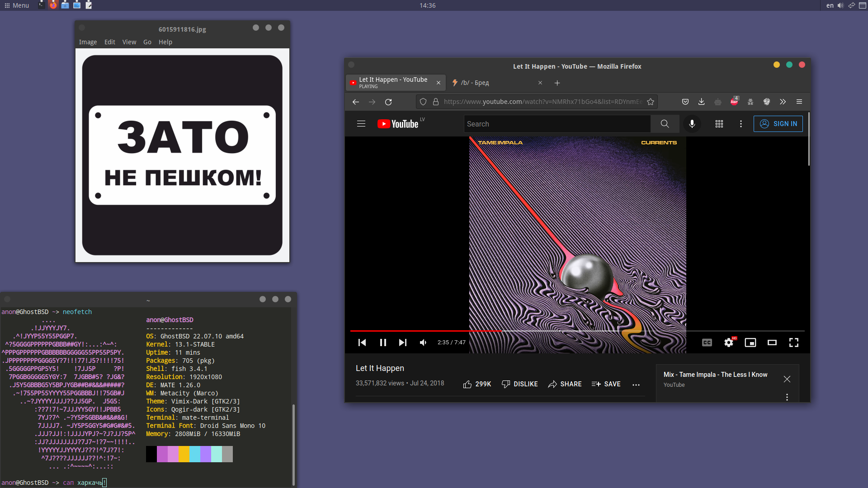This screenshot has width=868, height=488.
Task: Skip to the next video in the player
Action: coord(403,343)
